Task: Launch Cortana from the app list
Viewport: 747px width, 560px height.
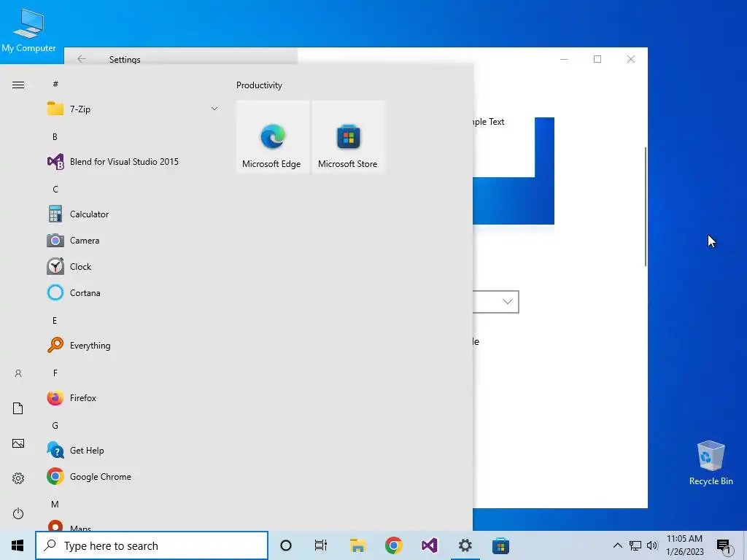Action: point(133,293)
